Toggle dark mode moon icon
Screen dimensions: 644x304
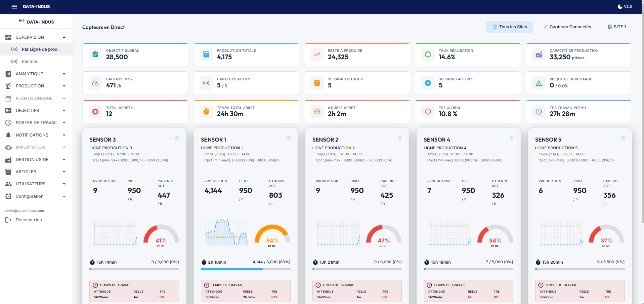coord(620,7)
